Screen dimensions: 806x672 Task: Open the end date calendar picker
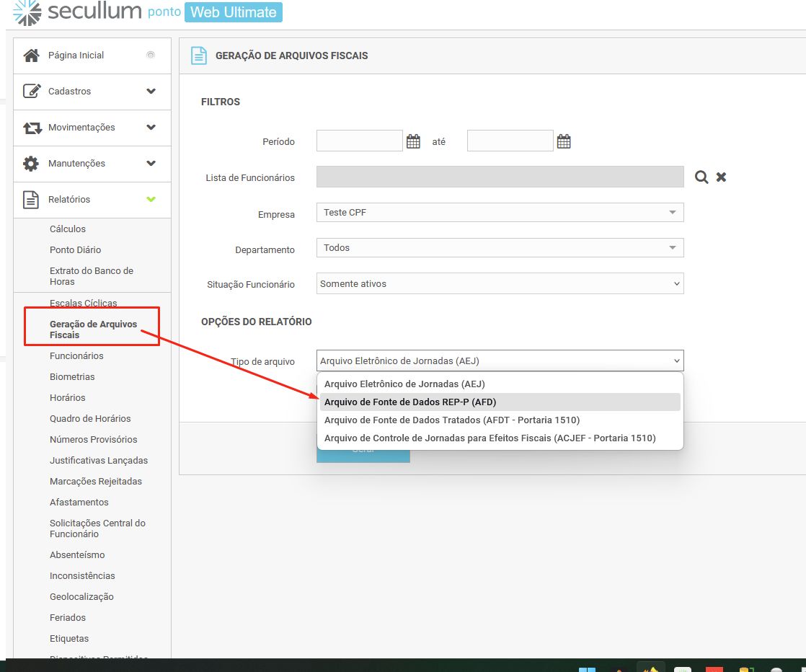tap(564, 141)
